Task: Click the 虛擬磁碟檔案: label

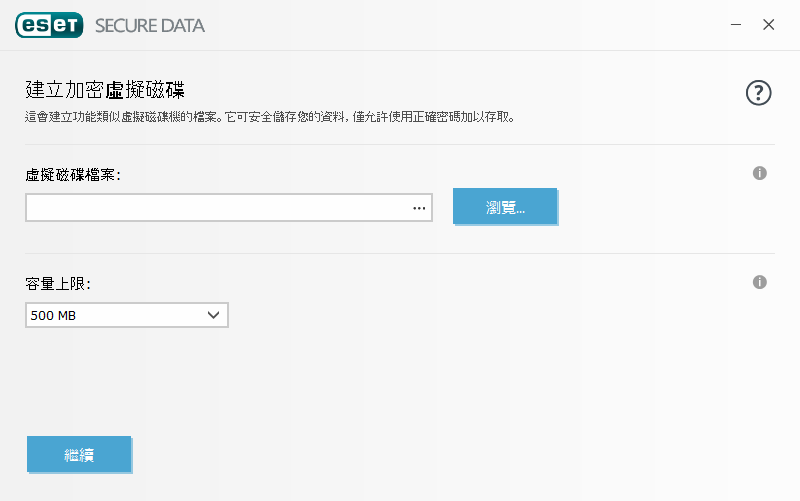Action: click(73, 174)
